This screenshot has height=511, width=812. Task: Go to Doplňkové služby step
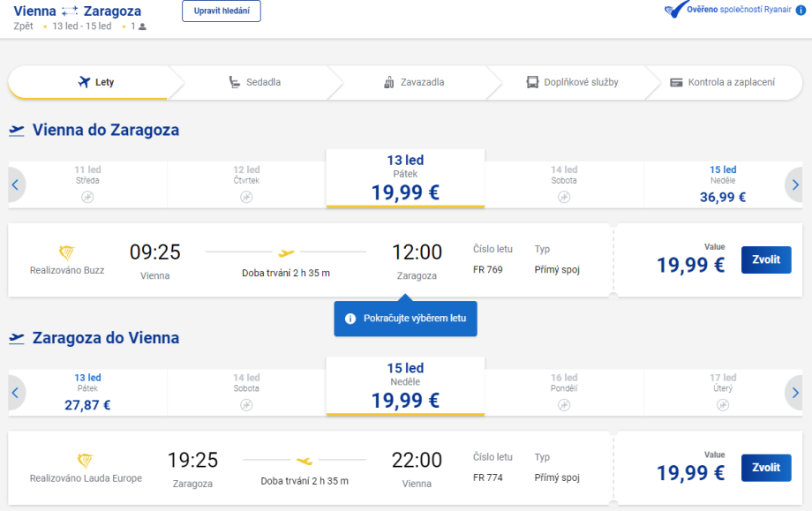tap(572, 82)
